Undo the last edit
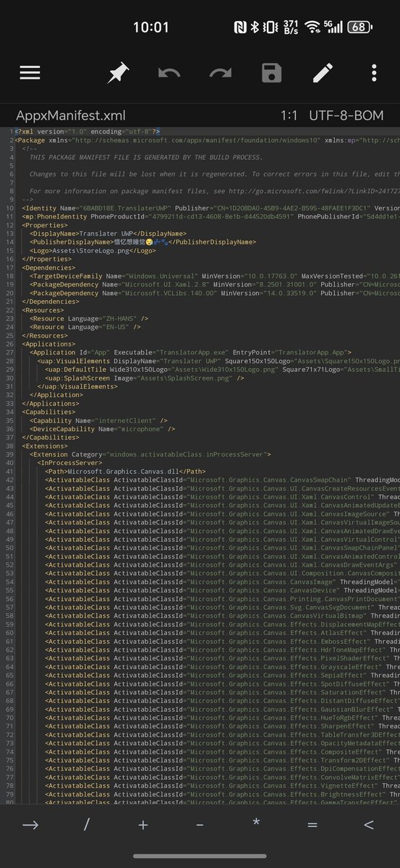The image size is (400, 868). 169,73
